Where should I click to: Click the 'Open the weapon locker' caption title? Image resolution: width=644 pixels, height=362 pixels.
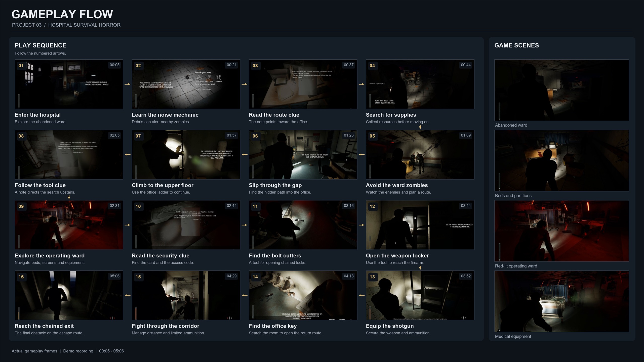(x=397, y=255)
